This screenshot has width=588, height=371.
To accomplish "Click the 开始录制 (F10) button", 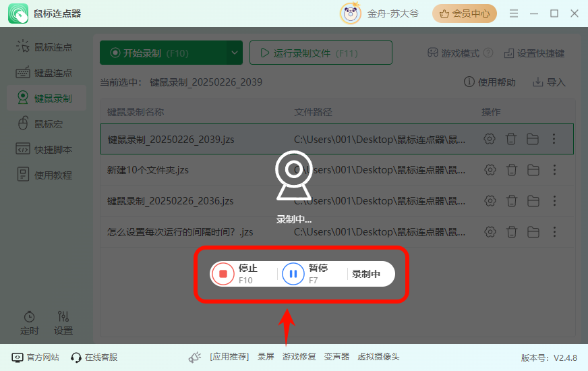I will pyautogui.click(x=163, y=53).
